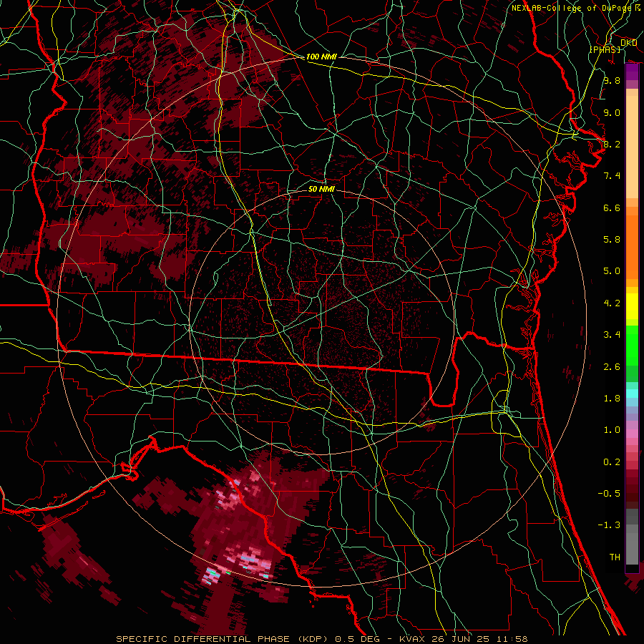Viewport: 644px width, 644px height.
Task: Click the 7.4 legend value
Action: tap(612, 176)
